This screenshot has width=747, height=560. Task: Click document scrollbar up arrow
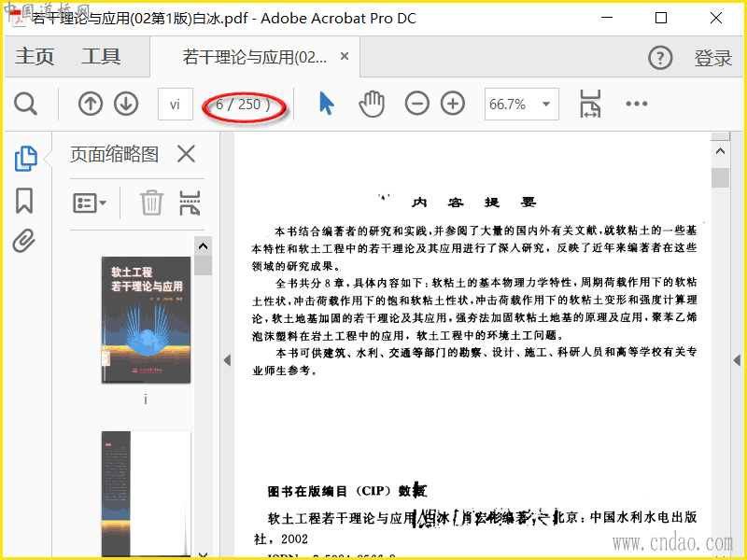[x=720, y=151]
